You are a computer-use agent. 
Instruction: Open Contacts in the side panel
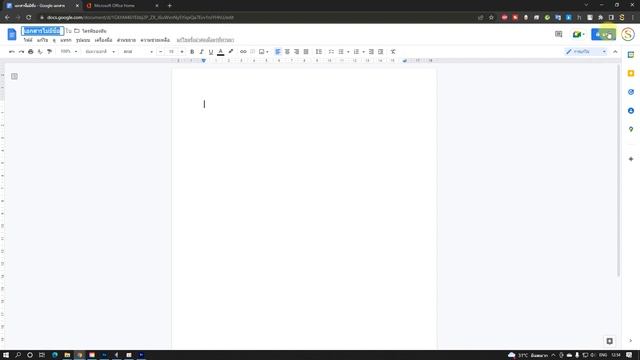click(x=631, y=111)
